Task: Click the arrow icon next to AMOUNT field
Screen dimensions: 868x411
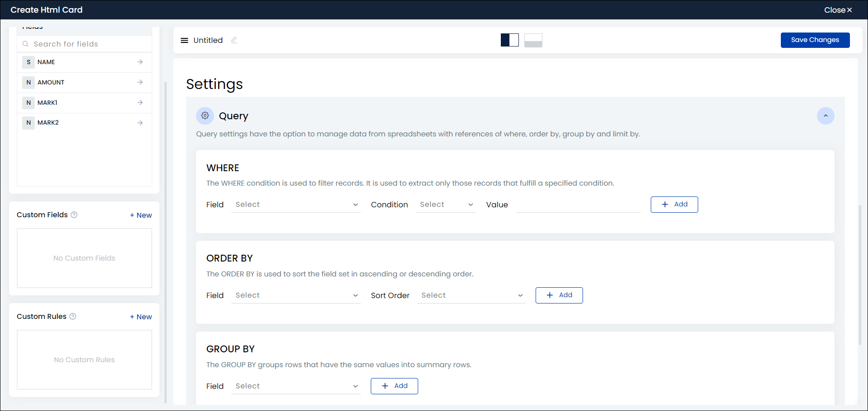Action: point(140,82)
